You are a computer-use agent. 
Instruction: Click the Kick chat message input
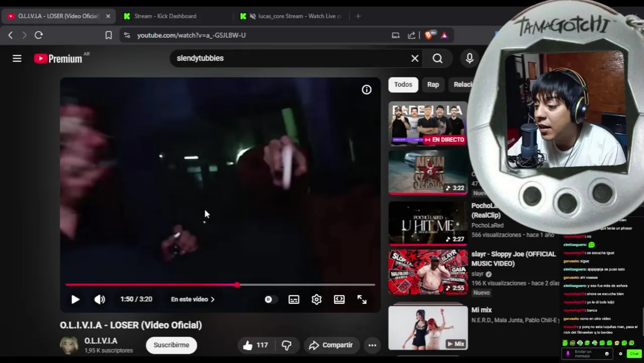587,353
